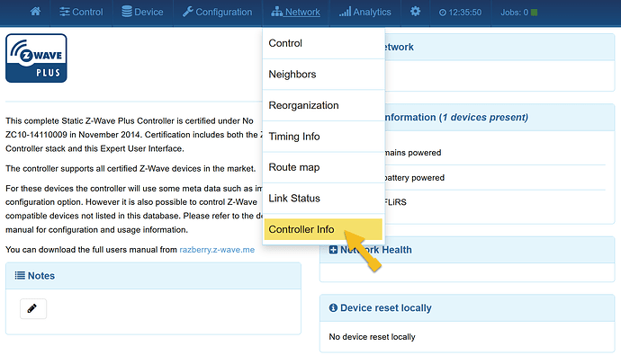Choose Reorganization menu entry

[324, 105]
